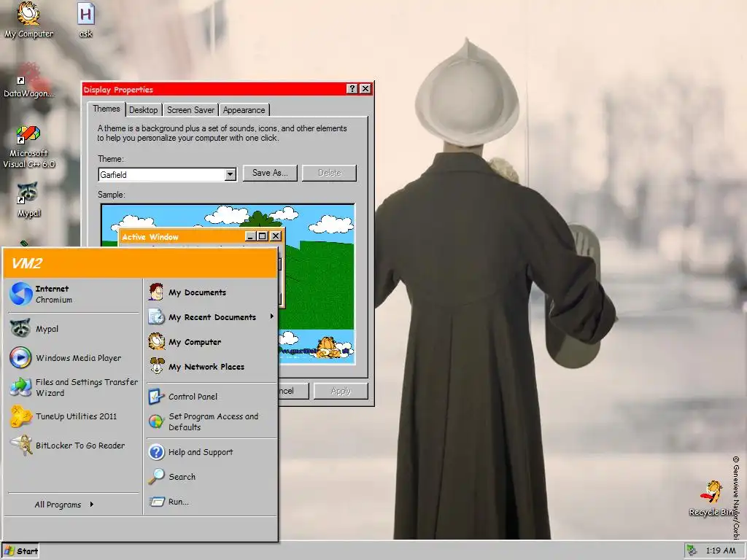Switch to the Desktop tab
This screenshot has width=747, height=560.
(144, 110)
